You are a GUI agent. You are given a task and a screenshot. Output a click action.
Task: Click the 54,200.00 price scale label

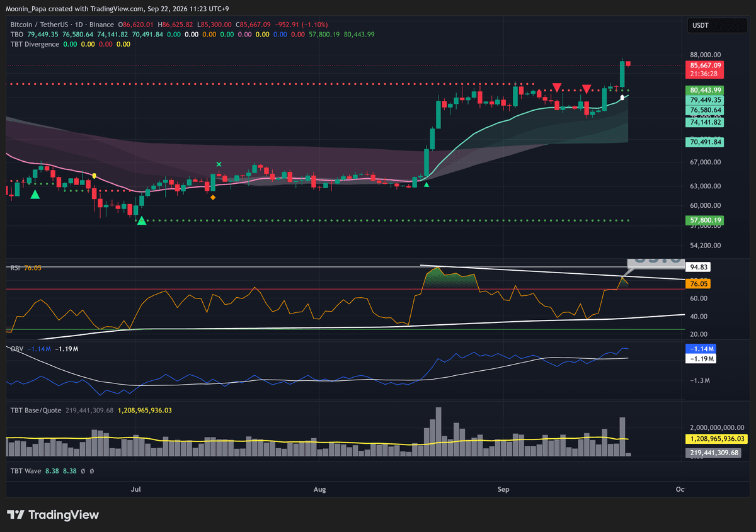[706, 246]
